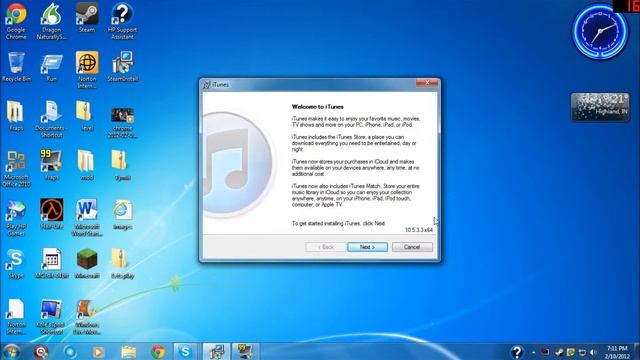Open the Highland, IN weather gadget

(x=600, y=107)
